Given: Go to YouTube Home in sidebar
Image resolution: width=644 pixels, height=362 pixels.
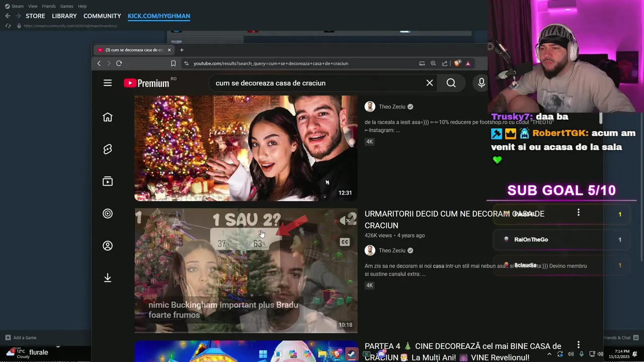Looking at the screenshot, I should [x=108, y=117].
